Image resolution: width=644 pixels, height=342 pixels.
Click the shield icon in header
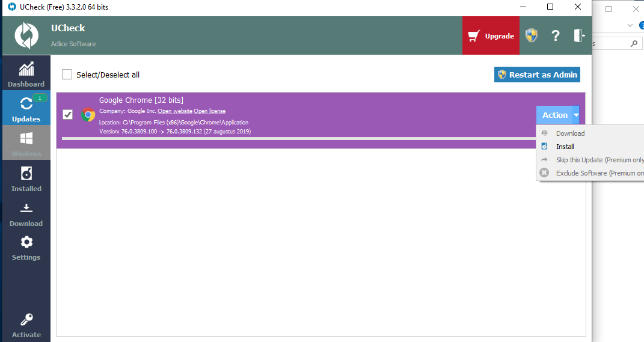point(532,35)
